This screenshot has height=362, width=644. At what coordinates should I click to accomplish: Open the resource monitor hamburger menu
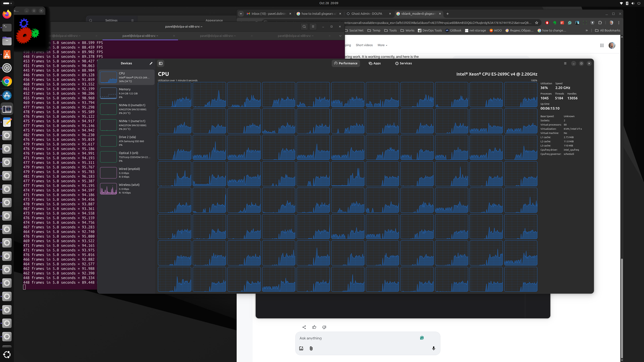point(565,63)
